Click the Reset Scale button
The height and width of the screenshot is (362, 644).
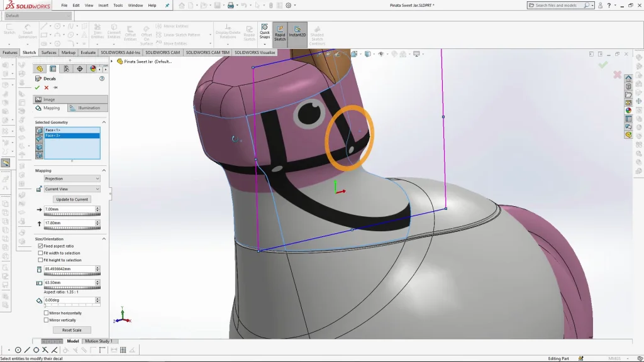(x=72, y=330)
